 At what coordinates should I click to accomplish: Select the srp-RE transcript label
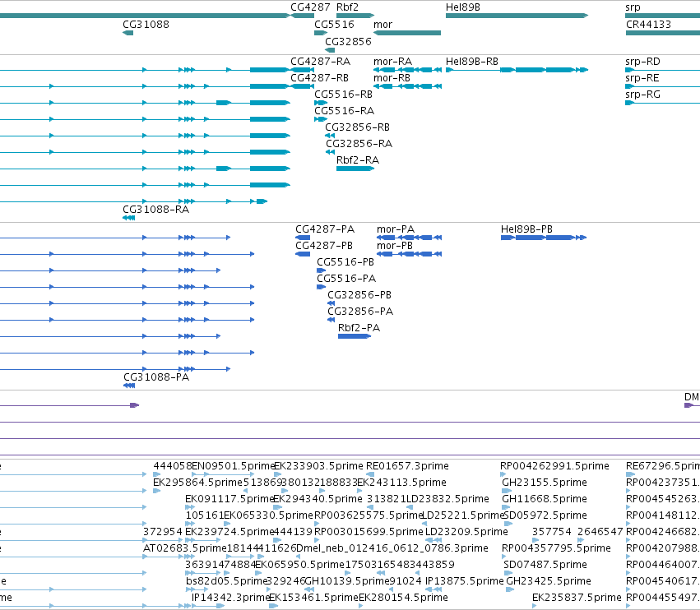point(642,78)
